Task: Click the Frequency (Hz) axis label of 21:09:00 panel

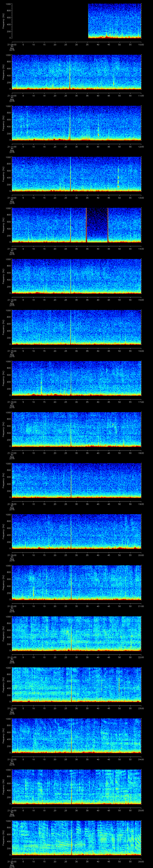Action: [4, 21]
